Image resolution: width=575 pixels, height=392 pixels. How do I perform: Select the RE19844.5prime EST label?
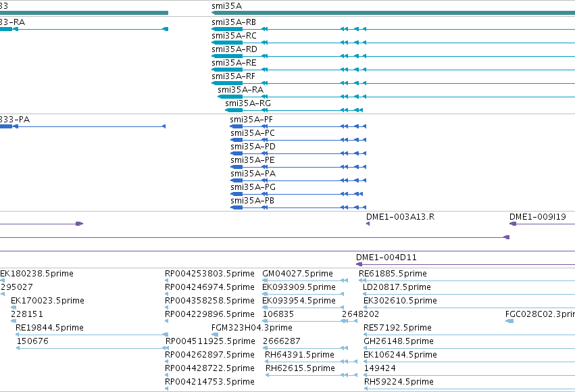click(x=49, y=328)
